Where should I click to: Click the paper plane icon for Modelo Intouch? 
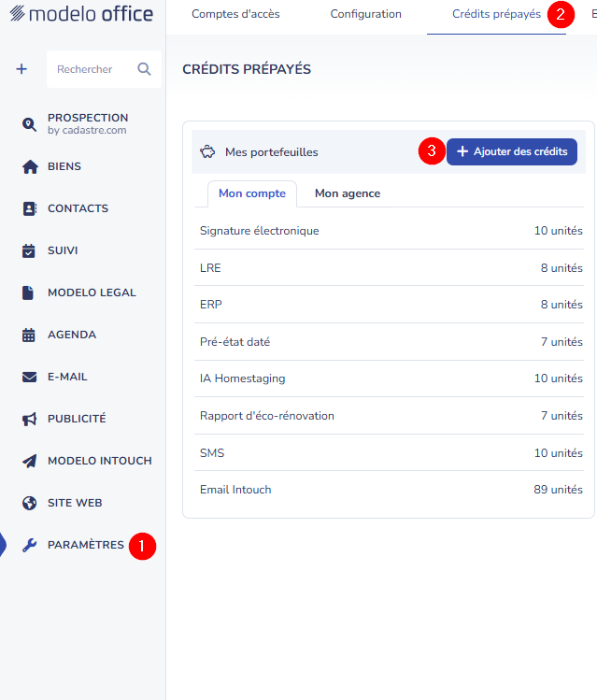[29, 461]
